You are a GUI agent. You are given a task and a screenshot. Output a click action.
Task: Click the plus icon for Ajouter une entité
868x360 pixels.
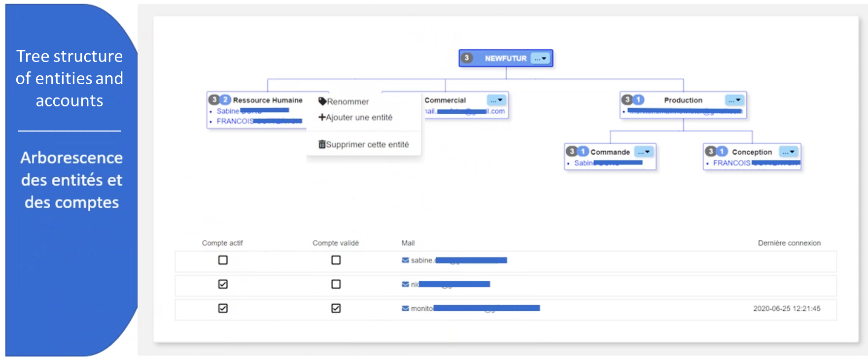[322, 117]
